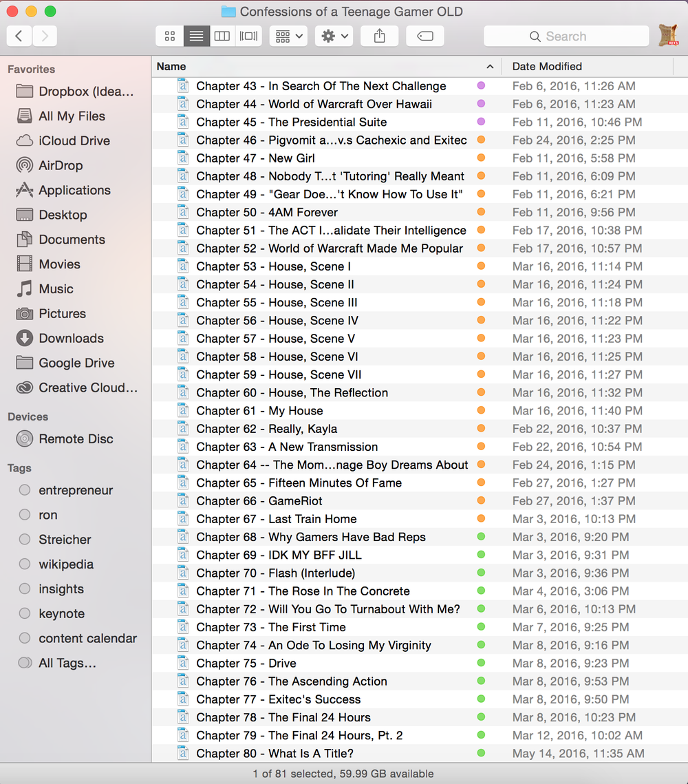Click orange tag dot on Chapter 47

(481, 158)
